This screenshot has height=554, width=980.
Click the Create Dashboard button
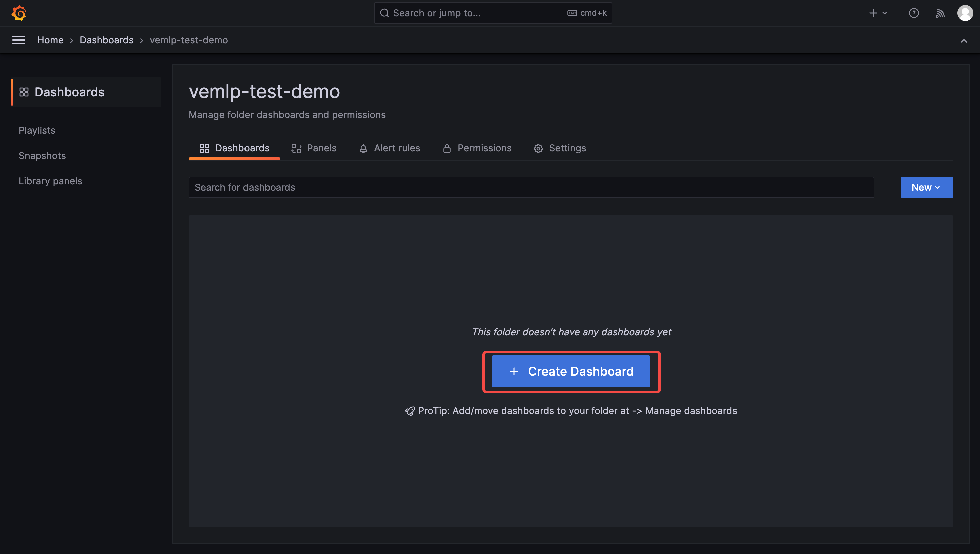point(571,371)
